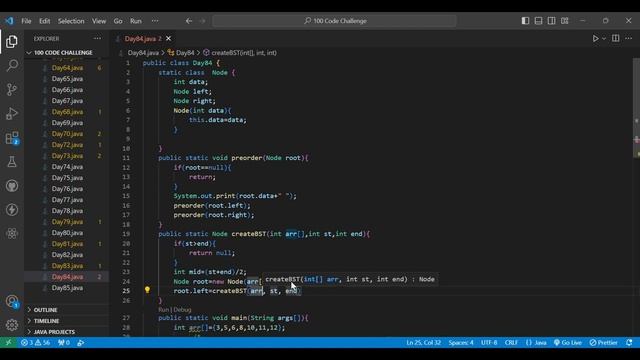Open errors and warnings problems indicator

click(36, 342)
